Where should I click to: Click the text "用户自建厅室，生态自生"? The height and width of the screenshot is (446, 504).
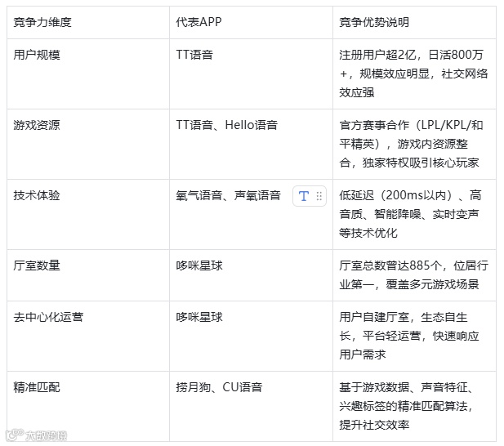pyautogui.click(x=404, y=317)
